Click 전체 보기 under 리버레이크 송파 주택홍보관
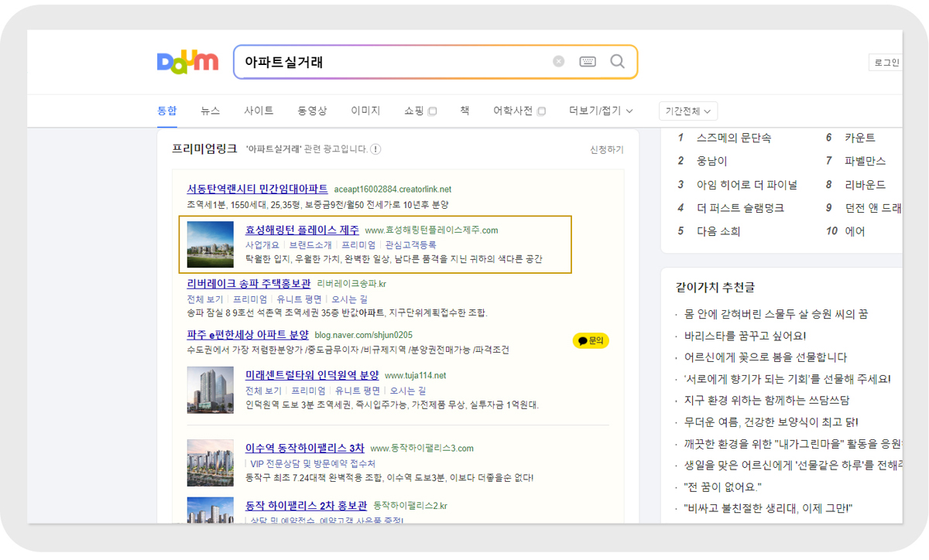929x560 pixels. tap(205, 299)
